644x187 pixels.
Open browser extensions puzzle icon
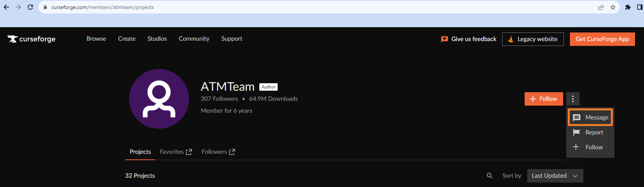pyautogui.click(x=628, y=7)
